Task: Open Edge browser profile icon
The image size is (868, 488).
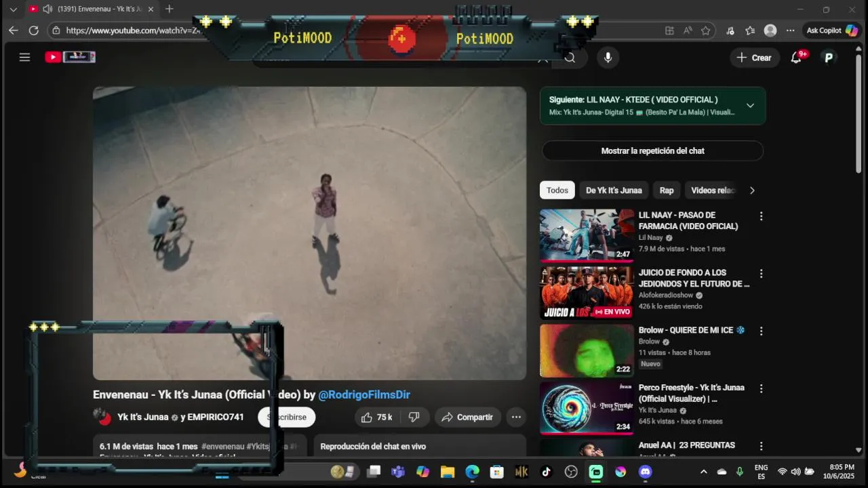Action: pos(770,30)
